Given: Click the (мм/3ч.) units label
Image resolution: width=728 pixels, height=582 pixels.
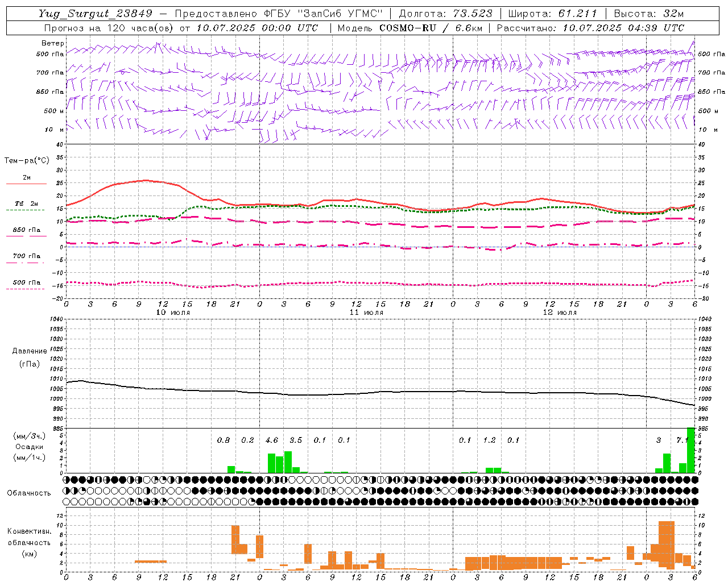Looking at the screenshot, I should pos(30,436).
